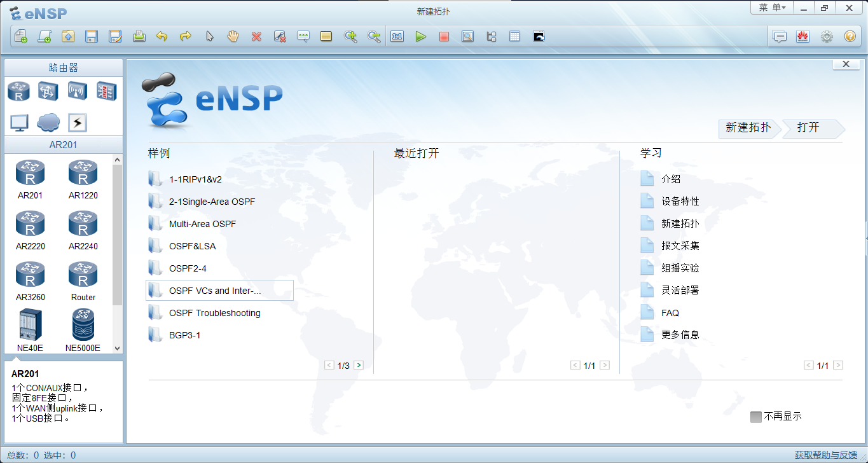The width and height of the screenshot is (868, 463).
Task: Select the Firewall device category icon
Action: point(106,92)
